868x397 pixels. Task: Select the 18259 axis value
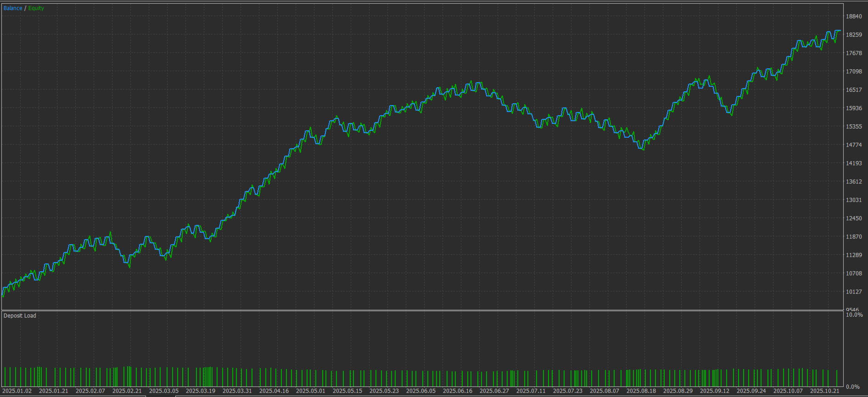(854, 35)
